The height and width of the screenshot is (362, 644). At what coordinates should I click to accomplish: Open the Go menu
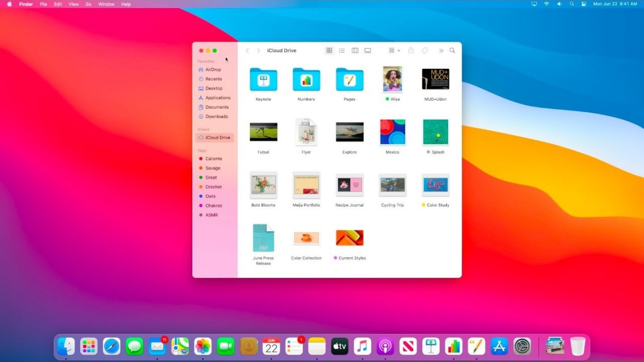click(89, 4)
